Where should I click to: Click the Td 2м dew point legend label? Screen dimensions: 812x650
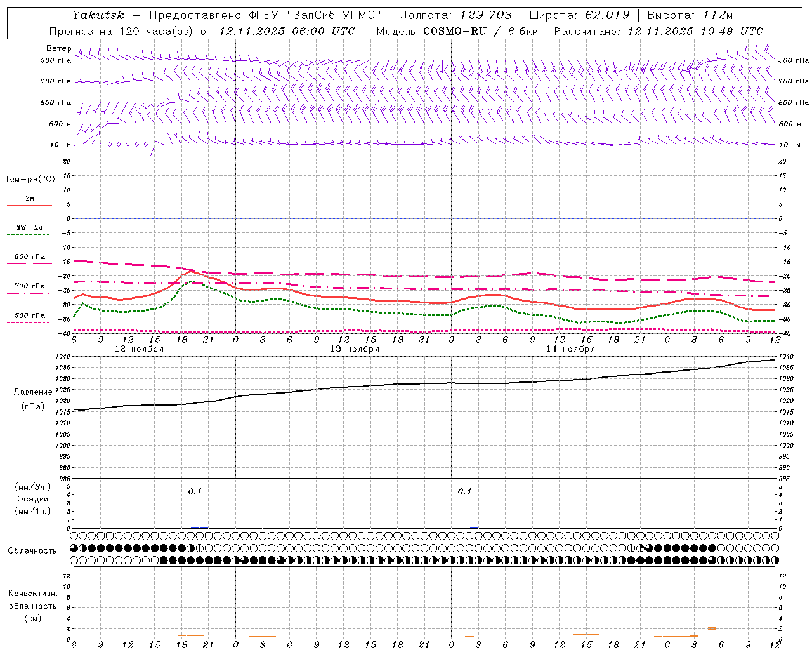coord(30,227)
